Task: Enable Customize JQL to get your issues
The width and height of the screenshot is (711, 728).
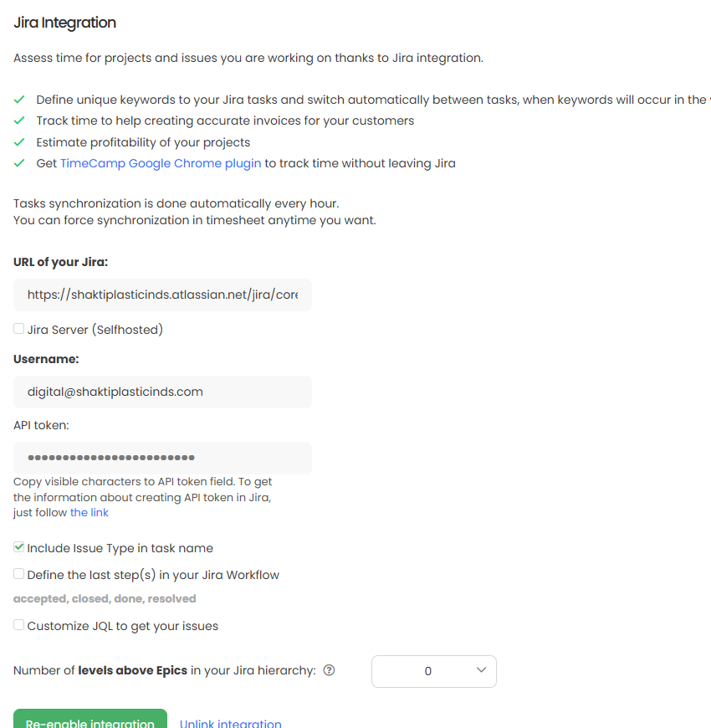Action: tap(18, 625)
